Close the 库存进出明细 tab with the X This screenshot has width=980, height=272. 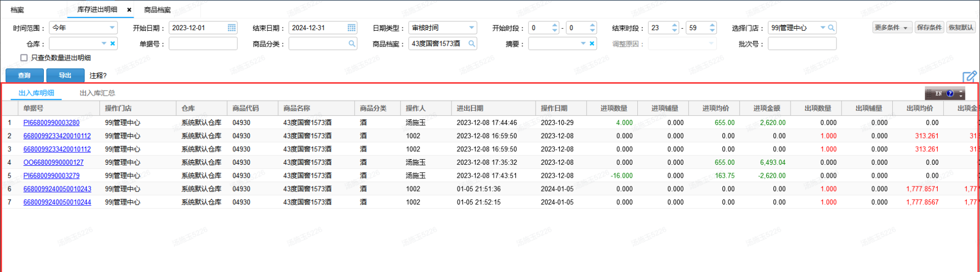coord(129,10)
